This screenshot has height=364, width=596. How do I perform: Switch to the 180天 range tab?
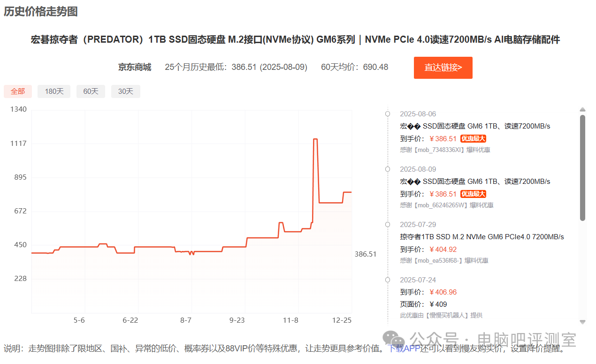[x=54, y=91]
